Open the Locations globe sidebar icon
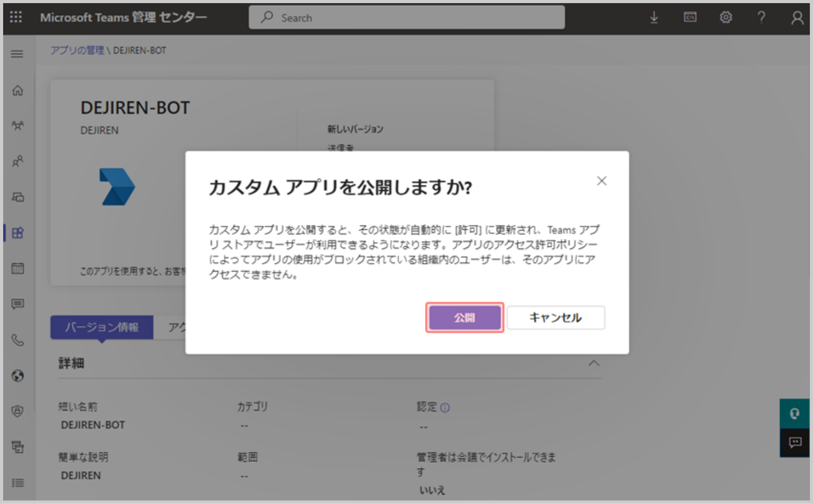This screenshot has width=813, height=504. click(18, 375)
